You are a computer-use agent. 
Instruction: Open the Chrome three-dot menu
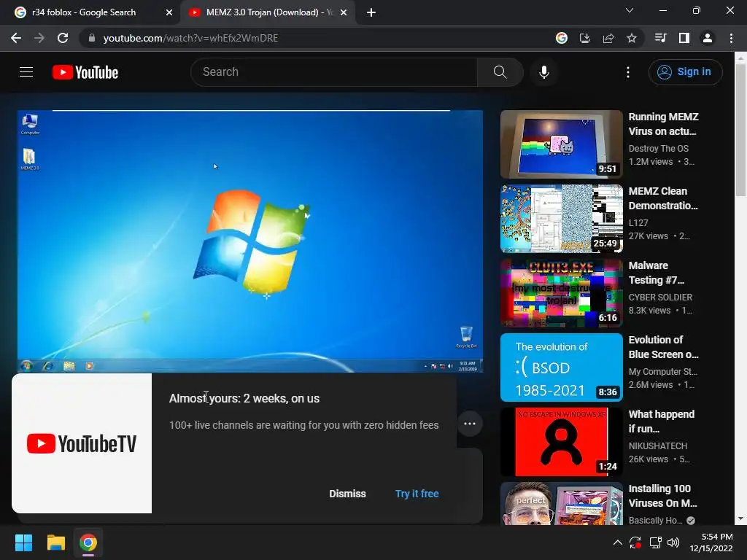[731, 38]
